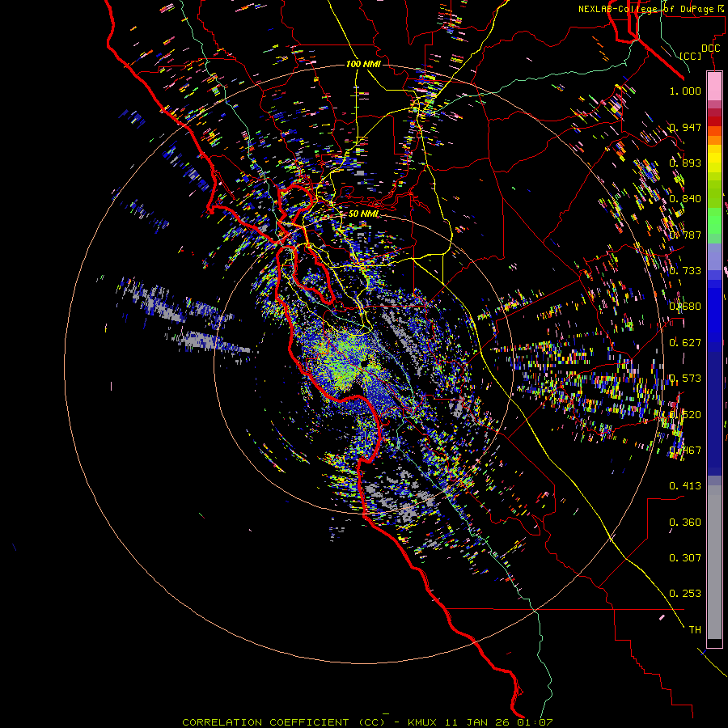
Task: Click the 0.787 scale value
Action: pos(685,235)
